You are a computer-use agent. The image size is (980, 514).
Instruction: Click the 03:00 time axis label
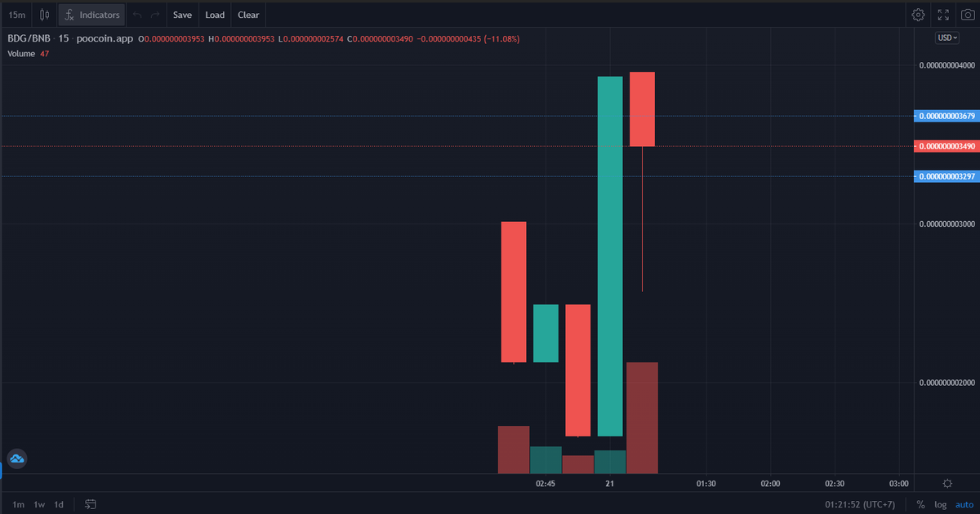[x=899, y=484]
